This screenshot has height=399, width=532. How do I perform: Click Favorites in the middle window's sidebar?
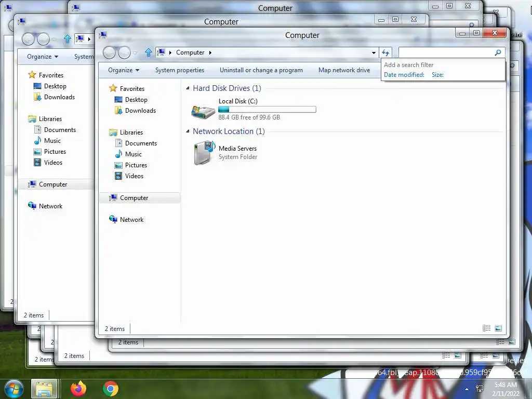[51, 75]
